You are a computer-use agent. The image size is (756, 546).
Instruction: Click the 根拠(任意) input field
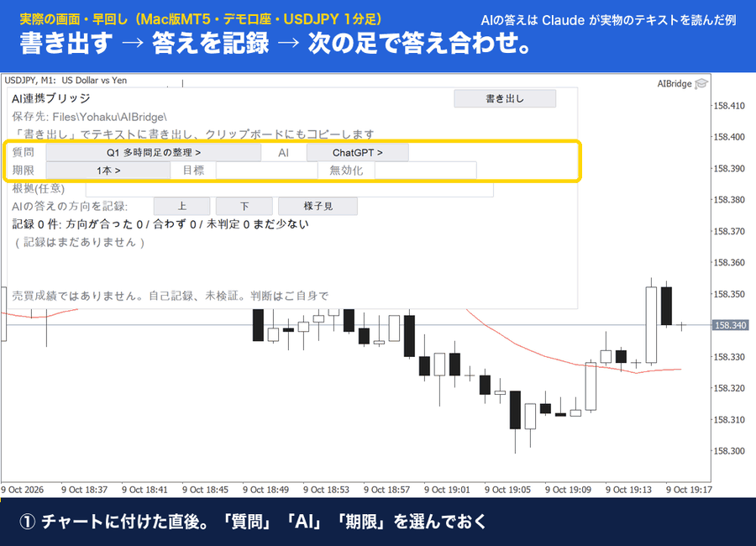pos(289,189)
